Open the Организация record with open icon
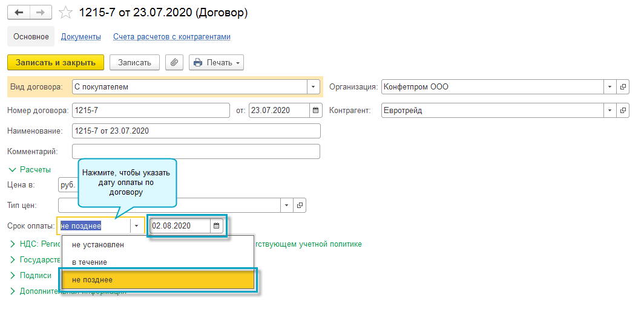644x318 pixels. click(x=623, y=87)
